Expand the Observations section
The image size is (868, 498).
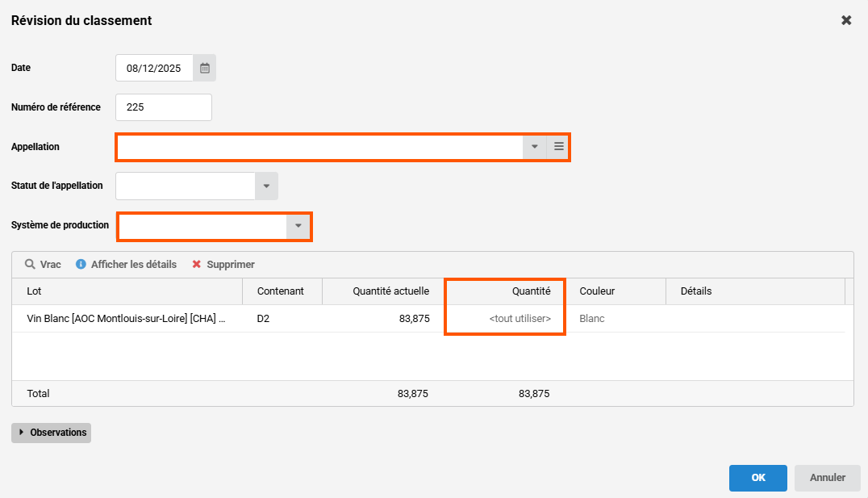point(52,433)
